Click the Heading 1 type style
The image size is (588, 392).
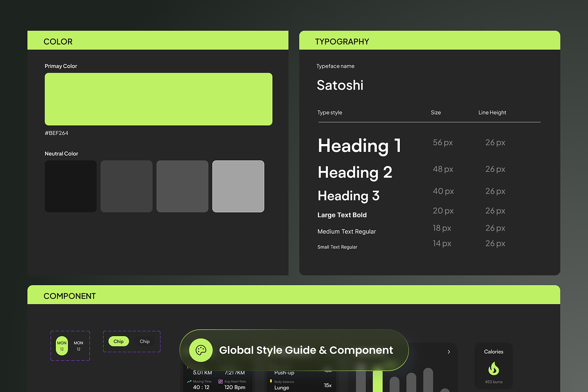(x=359, y=146)
